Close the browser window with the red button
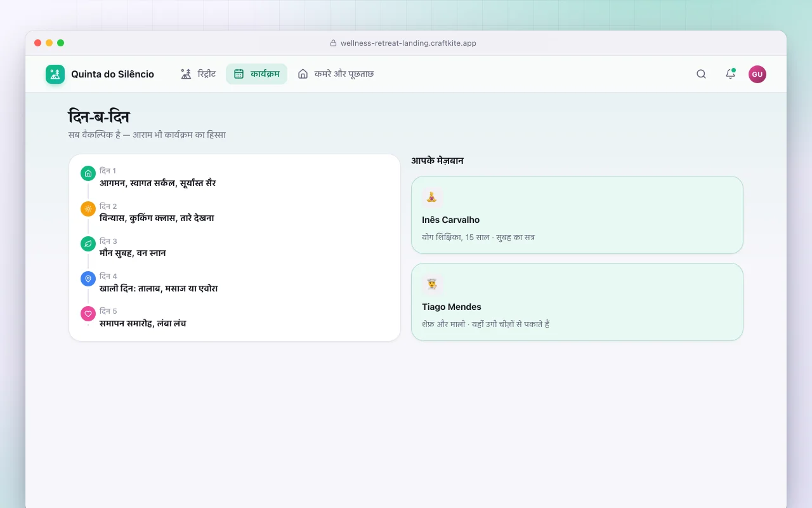 [38, 43]
